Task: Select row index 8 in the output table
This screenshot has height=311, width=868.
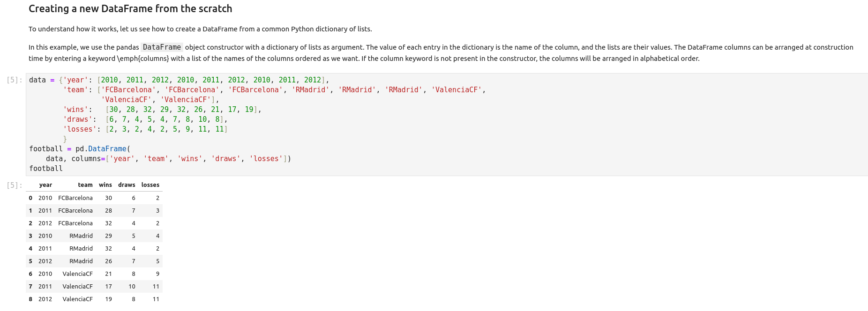Action: 30,299
